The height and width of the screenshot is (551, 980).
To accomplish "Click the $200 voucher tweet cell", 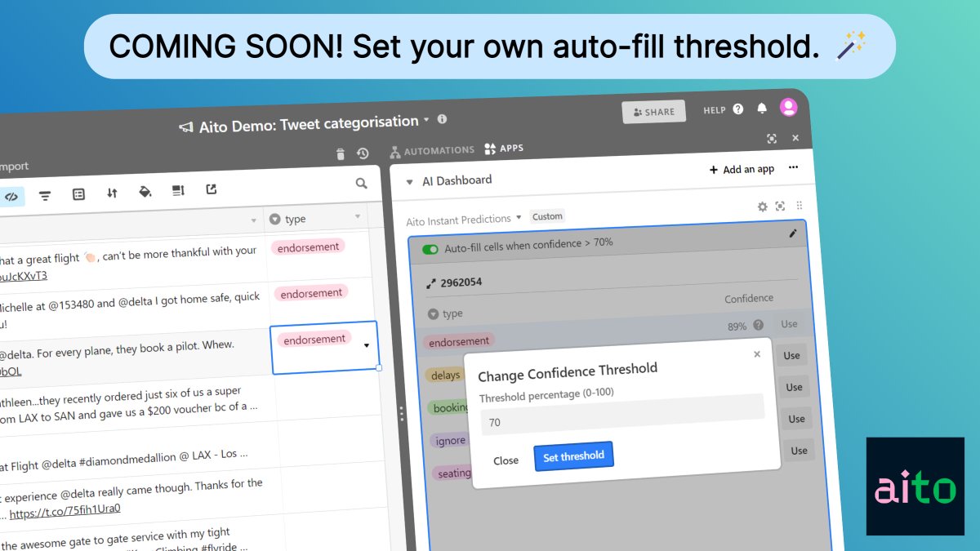I will coord(138,401).
